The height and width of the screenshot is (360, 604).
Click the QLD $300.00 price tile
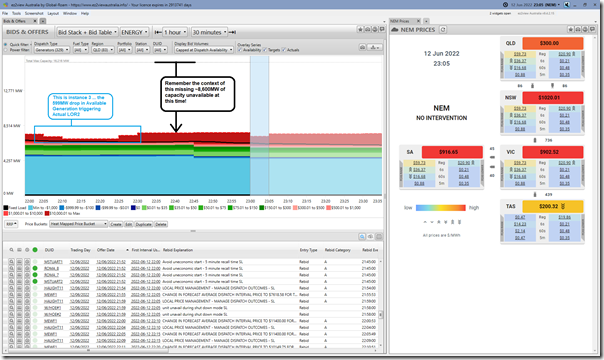tap(553, 43)
